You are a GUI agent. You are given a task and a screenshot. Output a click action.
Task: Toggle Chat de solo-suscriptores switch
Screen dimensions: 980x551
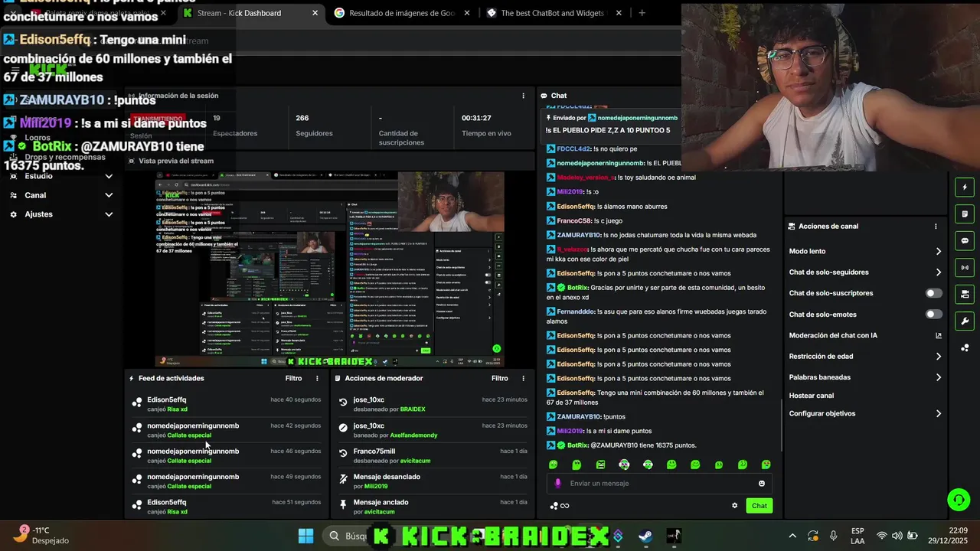[933, 293]
